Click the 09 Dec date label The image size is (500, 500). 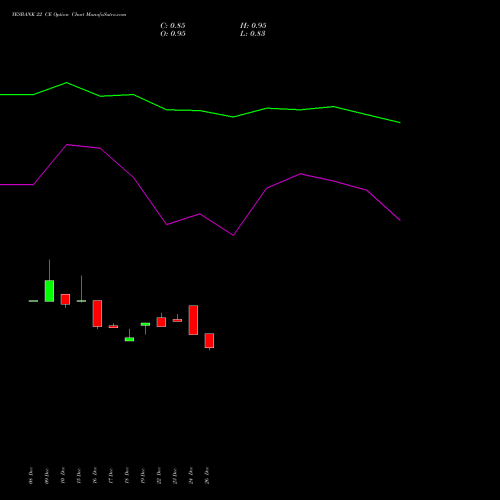coord(47,476)
